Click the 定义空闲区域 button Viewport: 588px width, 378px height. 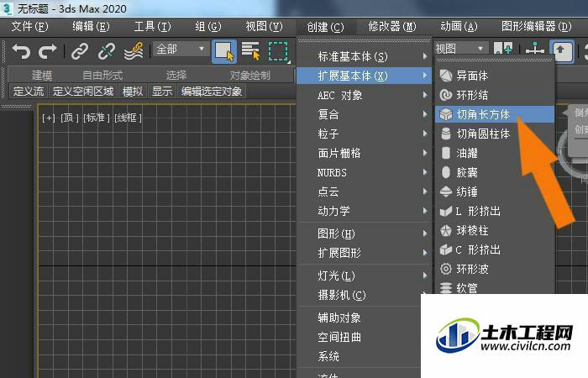pos(83,91)
